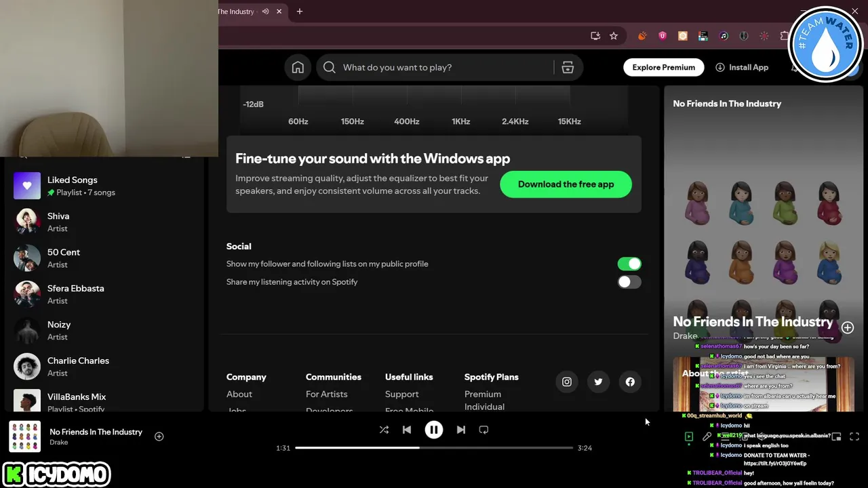This screenshot has width=868, height=488.
Task: Click Install App label
Action: [x=749, y=67]
